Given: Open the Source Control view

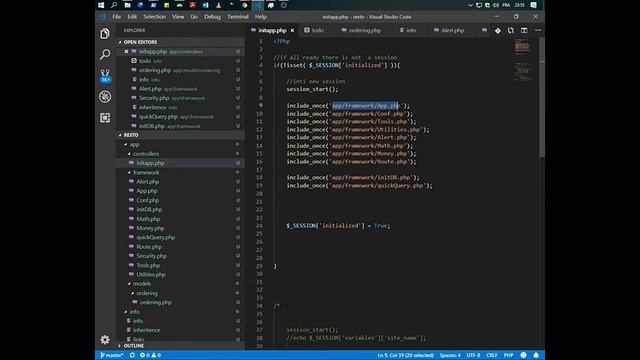Looking at the screenshot, I should tap(105, 76).
